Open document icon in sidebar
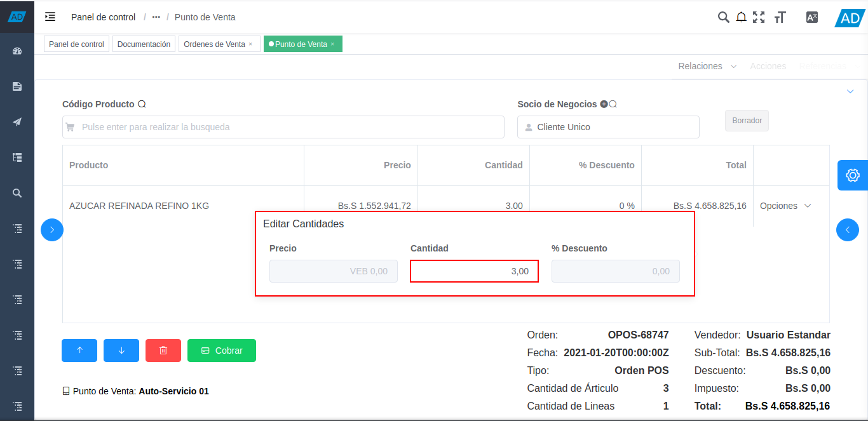868x421 pixels. [17, 86]
